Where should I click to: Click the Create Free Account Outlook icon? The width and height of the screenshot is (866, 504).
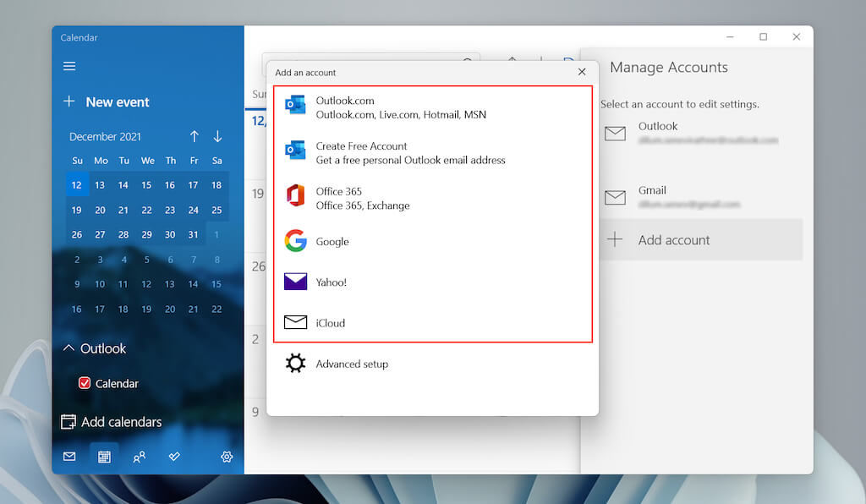pyautogui.click(x=295, y=151)
